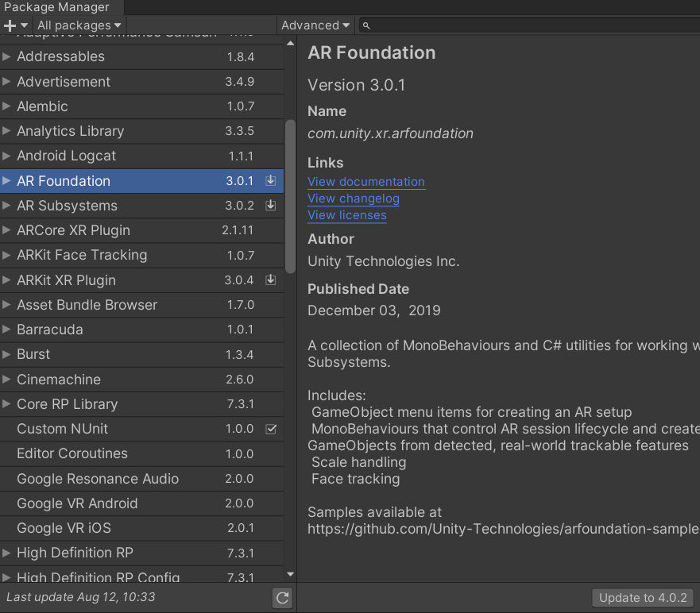
Task: Click Update to 4.0.2 button
Action: [x=643, y=598]
